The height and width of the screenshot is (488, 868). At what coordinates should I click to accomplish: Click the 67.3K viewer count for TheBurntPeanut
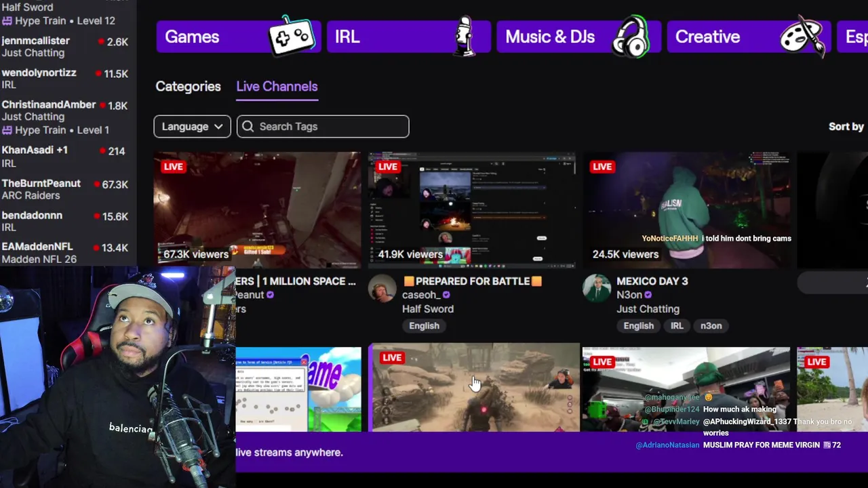[115, 184]
